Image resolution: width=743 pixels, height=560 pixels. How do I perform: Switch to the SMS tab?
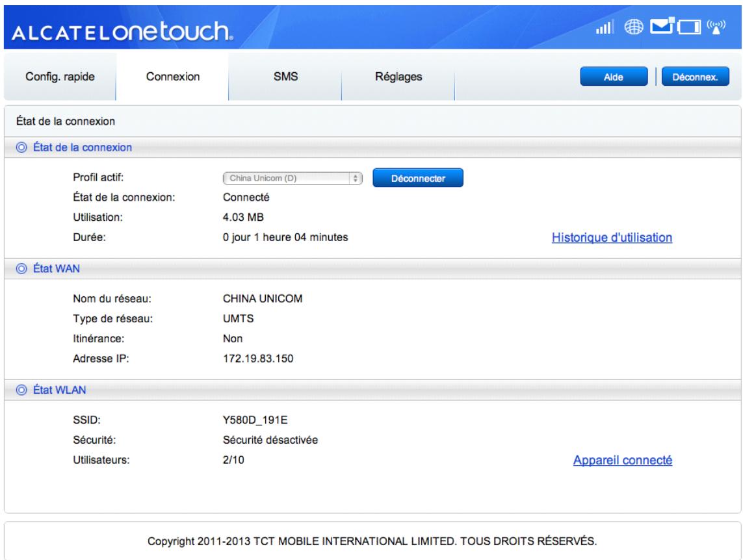[285, 77]
